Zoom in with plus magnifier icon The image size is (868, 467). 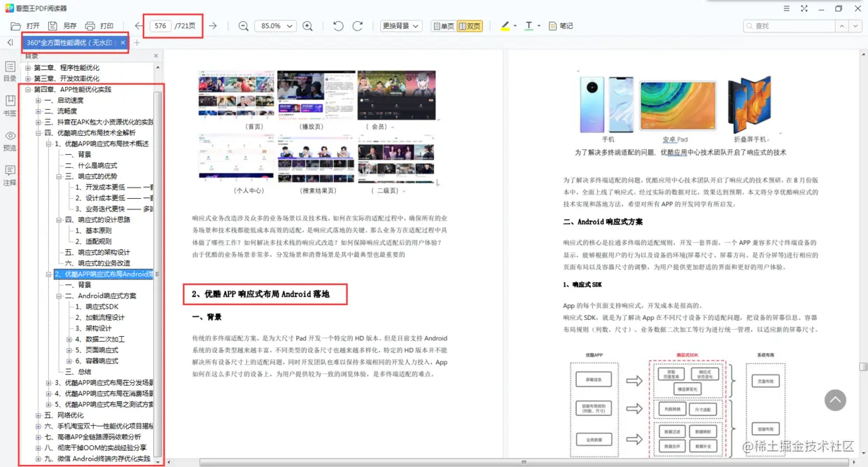pyautogui.click(x=307, y=26)
